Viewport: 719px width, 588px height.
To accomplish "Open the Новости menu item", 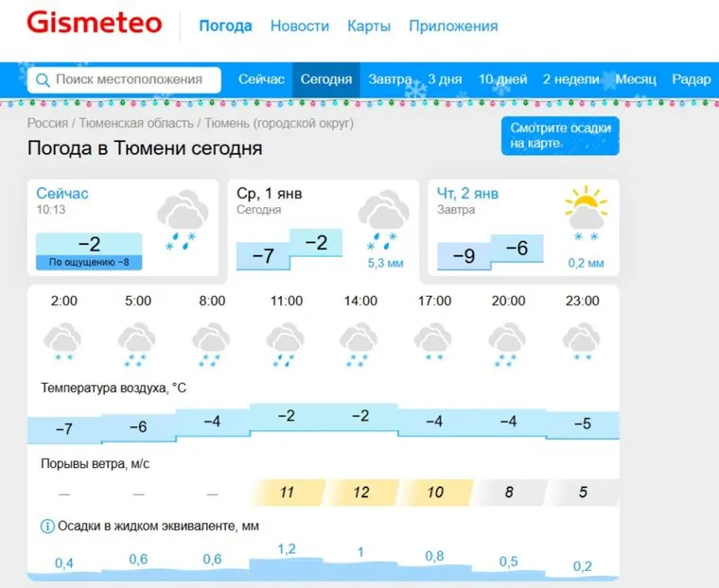I will coord(299,26).
